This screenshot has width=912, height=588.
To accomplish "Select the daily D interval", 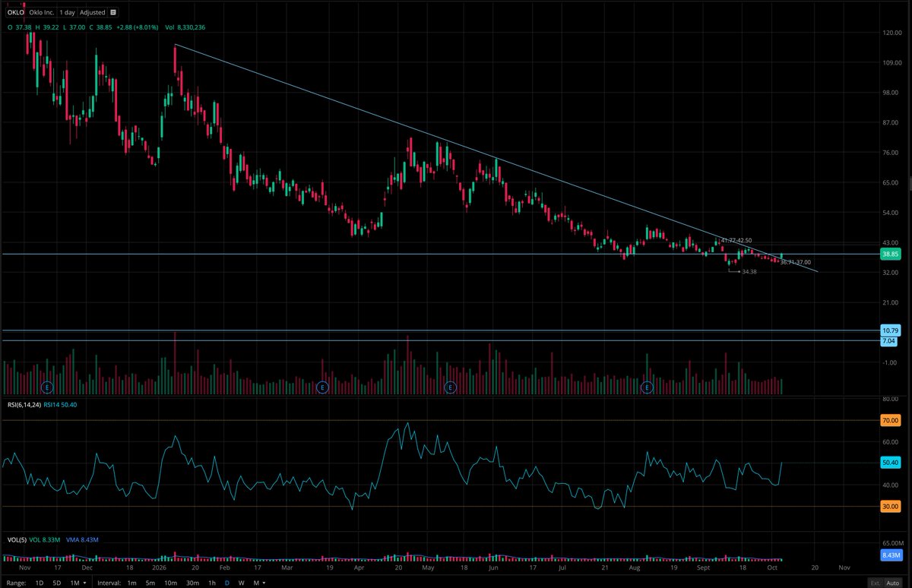I will click(x=227, y=583).
